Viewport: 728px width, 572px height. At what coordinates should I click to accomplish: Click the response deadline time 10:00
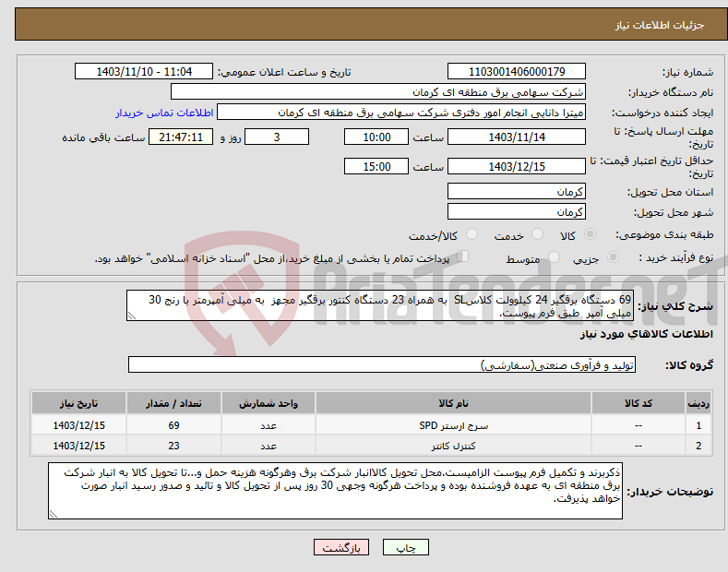[x=376, y=137]
